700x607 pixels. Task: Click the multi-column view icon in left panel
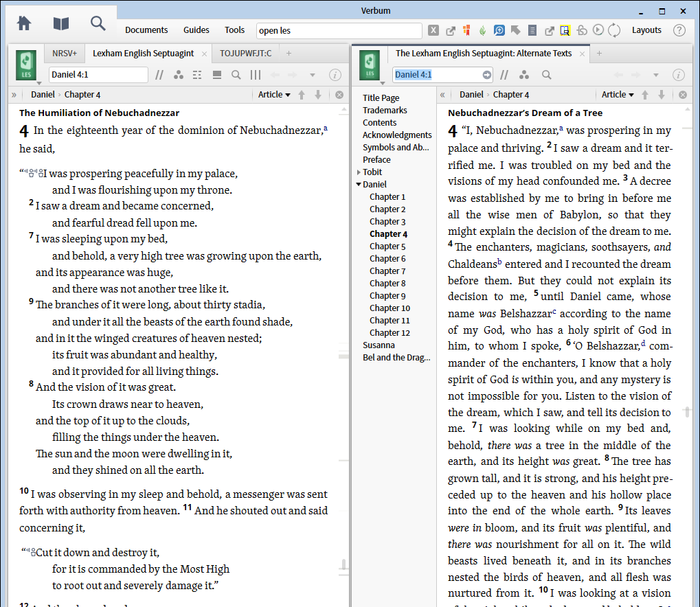click(x=256, y=75)
